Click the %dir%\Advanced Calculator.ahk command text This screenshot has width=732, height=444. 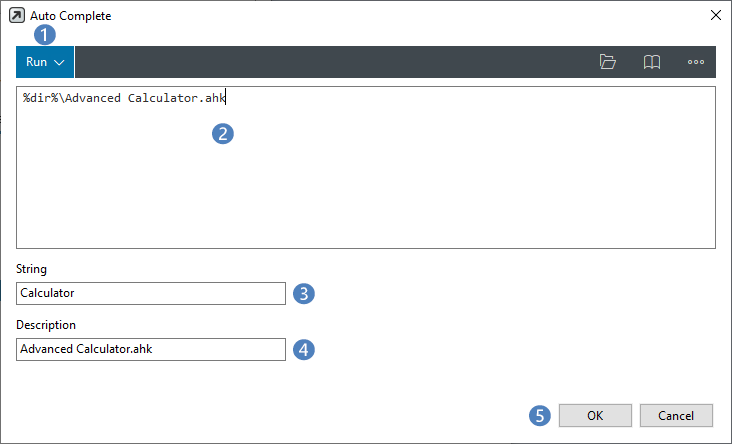pyautogui.click(x=126, y=98)
